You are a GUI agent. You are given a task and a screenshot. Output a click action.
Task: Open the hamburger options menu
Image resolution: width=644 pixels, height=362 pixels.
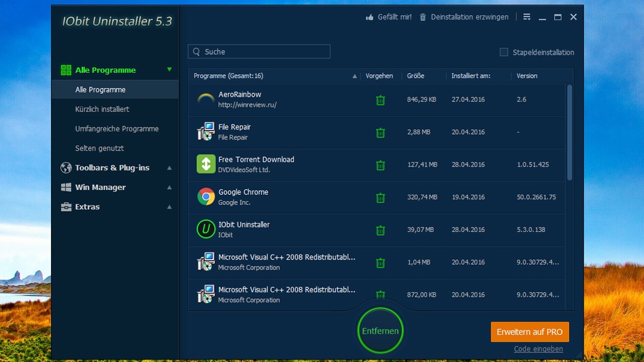coord(527,17)
